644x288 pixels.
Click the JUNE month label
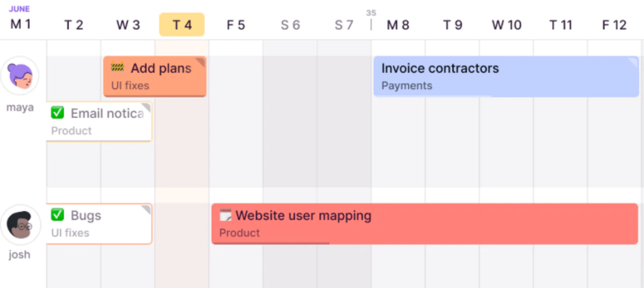(x=19, y=9)
